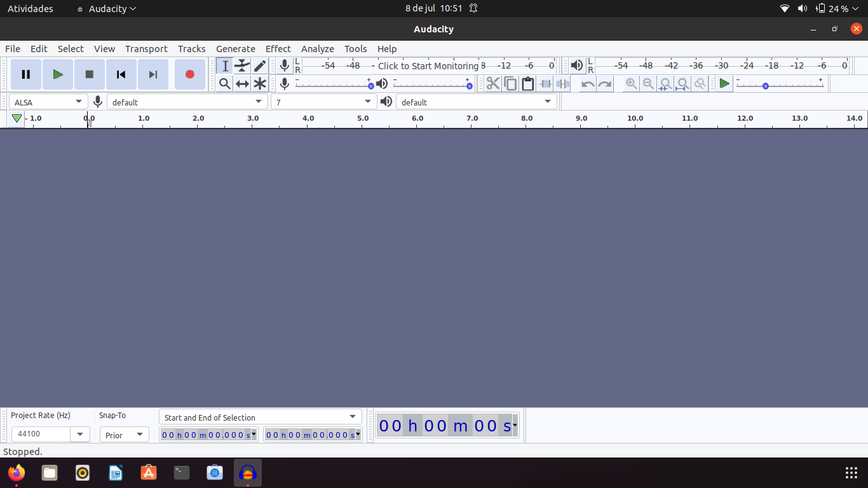Screen dimensions: 868x488
Task: Open the Generate menu
Action: coord(235,49)
